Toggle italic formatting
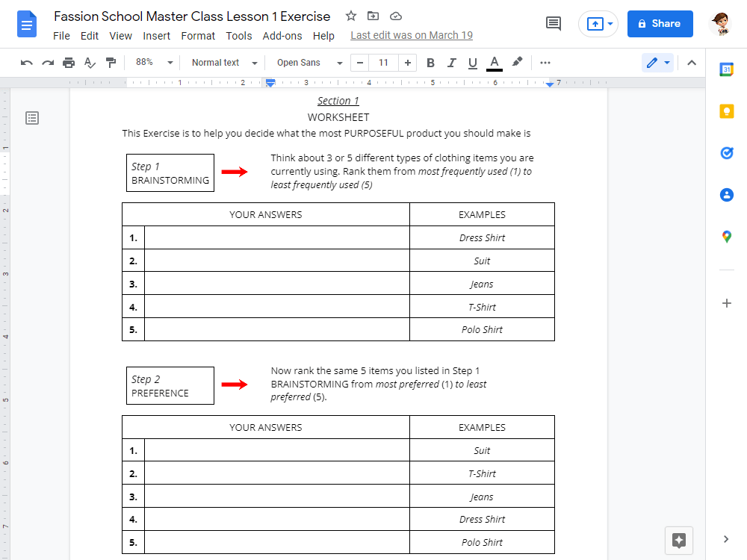Viewport: 747px width, 560px height. pyautogui.click(x=451, y=63)
